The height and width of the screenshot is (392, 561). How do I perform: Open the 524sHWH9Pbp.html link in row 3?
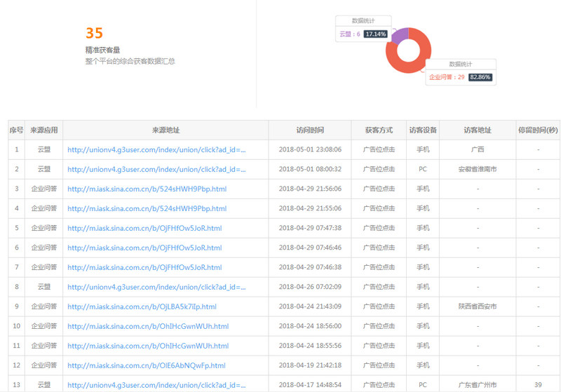coord(147,189)
